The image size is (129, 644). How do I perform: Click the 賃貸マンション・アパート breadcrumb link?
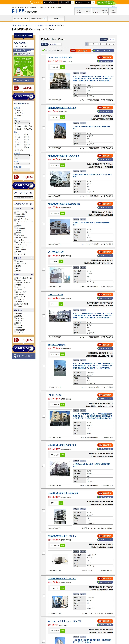[x=27, y=25]
